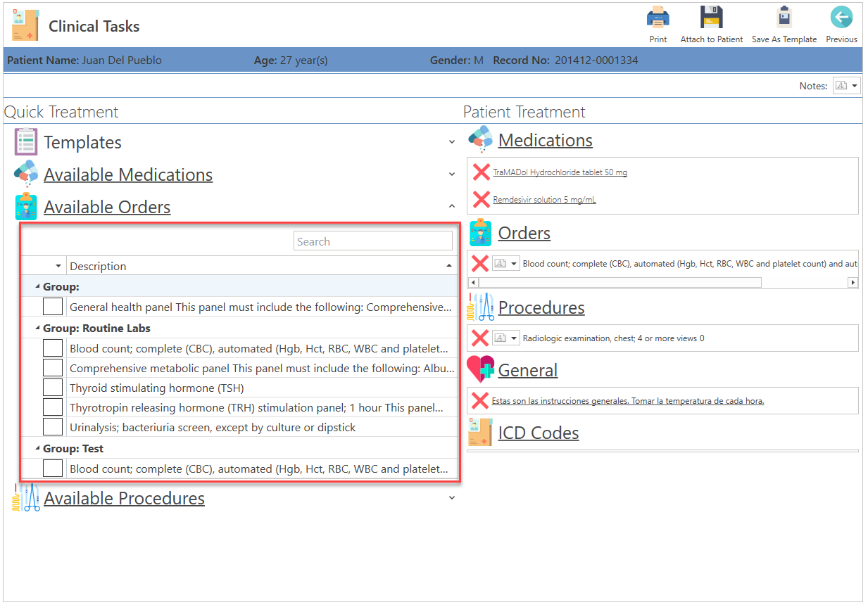
Task: Click the Available Procedures instruments icon
Action: tap(26, 497)
